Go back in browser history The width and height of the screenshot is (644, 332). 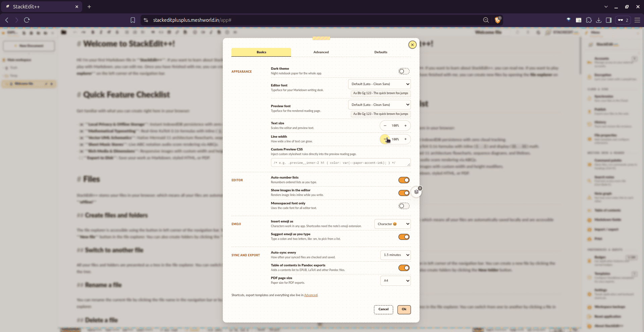click(7, 20)
